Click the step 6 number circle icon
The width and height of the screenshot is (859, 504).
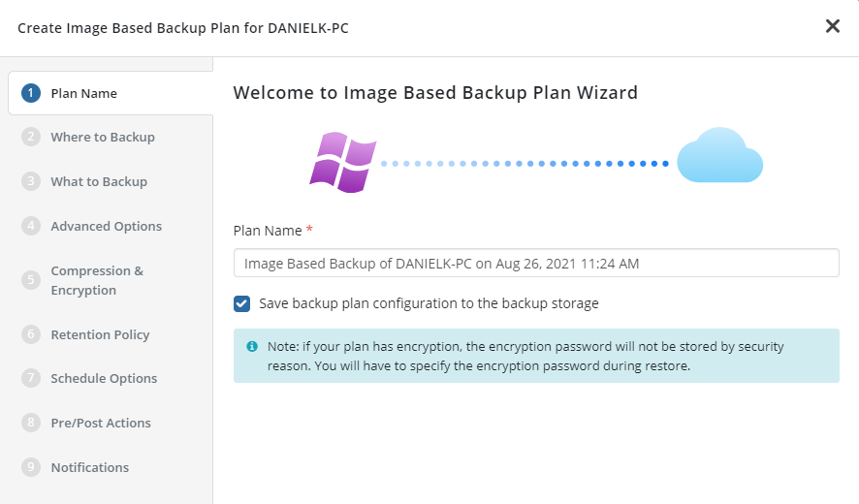click(31, 334)
